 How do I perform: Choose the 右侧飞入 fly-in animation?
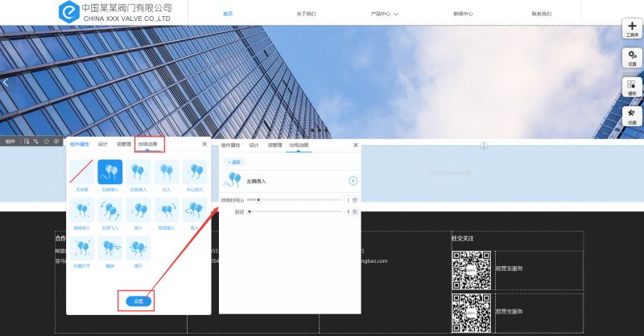pos(109,210)
